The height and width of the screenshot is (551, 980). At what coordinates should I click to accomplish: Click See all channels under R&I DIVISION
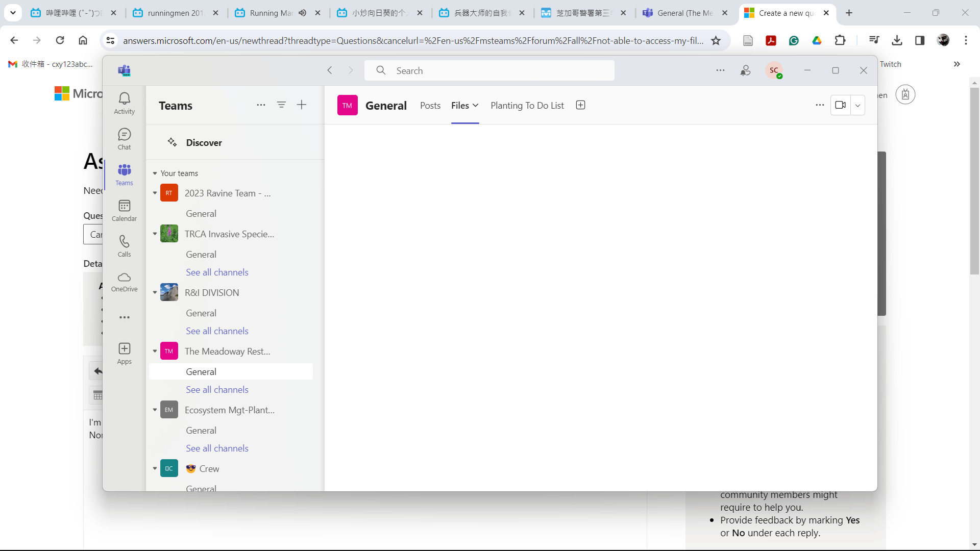[x=217, y=331]
